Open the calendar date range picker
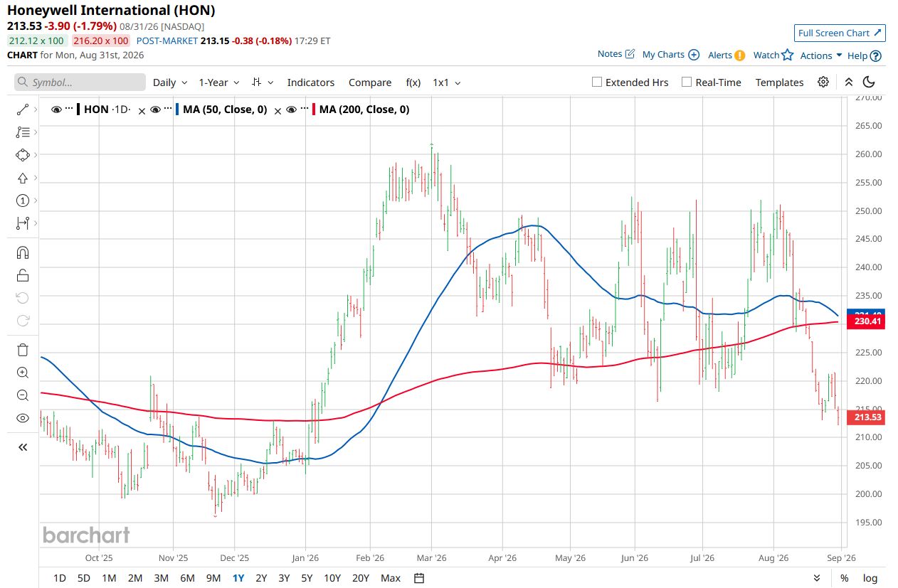Screen dimensions: 898x588 419,578
